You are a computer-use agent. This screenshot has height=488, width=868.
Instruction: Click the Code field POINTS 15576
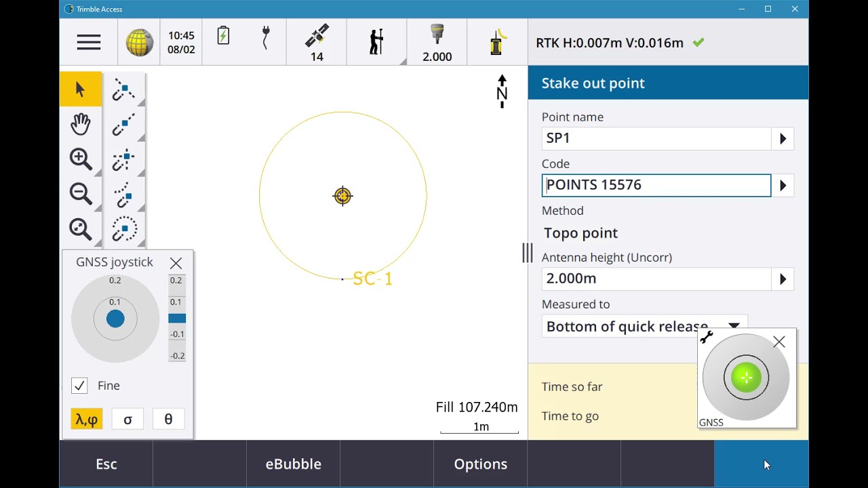pos(656,186)
